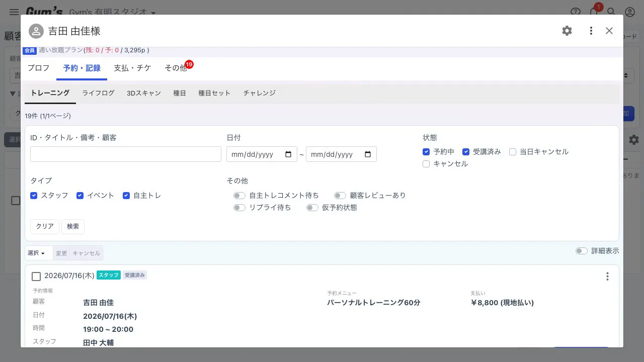Click the クリア button
644x362 pixels.
click(45, 227)
